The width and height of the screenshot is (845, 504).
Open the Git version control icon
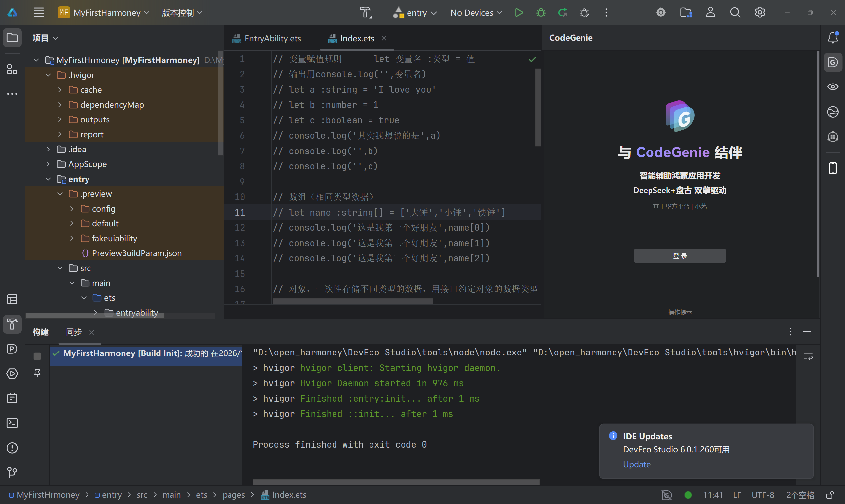[x=12, y=472]
